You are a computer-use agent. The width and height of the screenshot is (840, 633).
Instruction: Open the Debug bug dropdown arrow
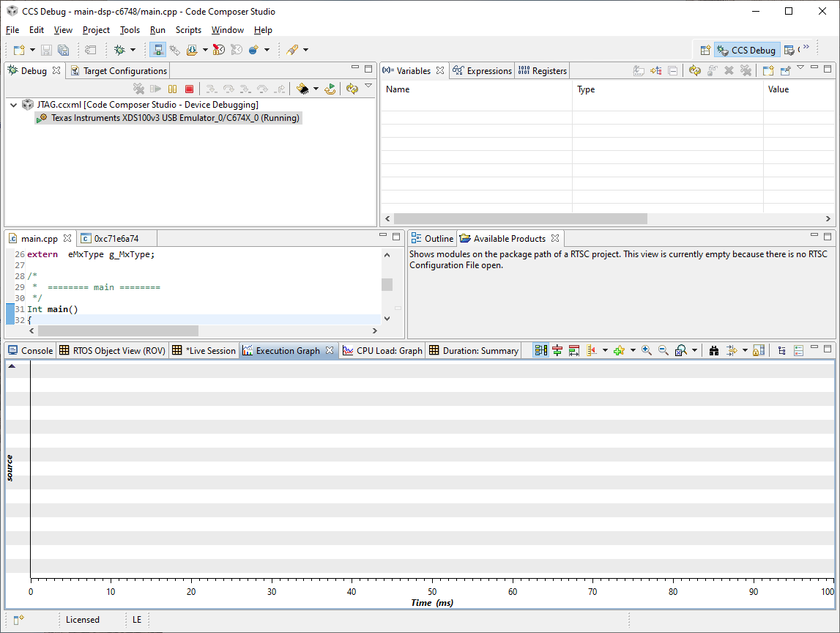(x=133, y=50)
